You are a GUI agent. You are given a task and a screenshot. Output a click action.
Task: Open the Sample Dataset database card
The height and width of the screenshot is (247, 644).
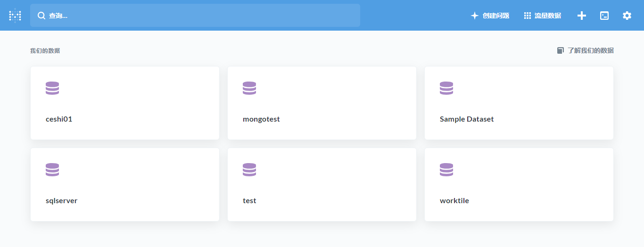pos(519,103)
